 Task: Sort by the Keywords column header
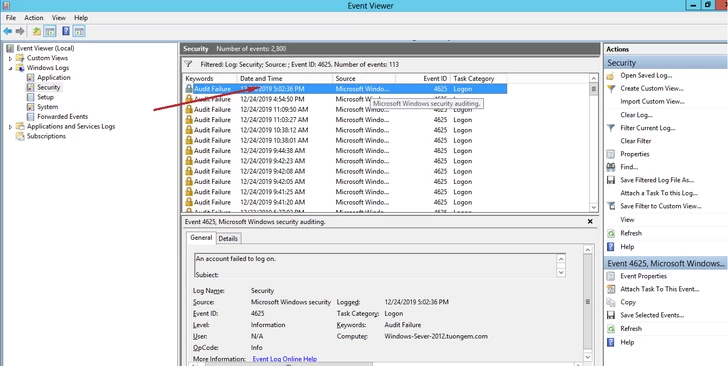point(209,78)
